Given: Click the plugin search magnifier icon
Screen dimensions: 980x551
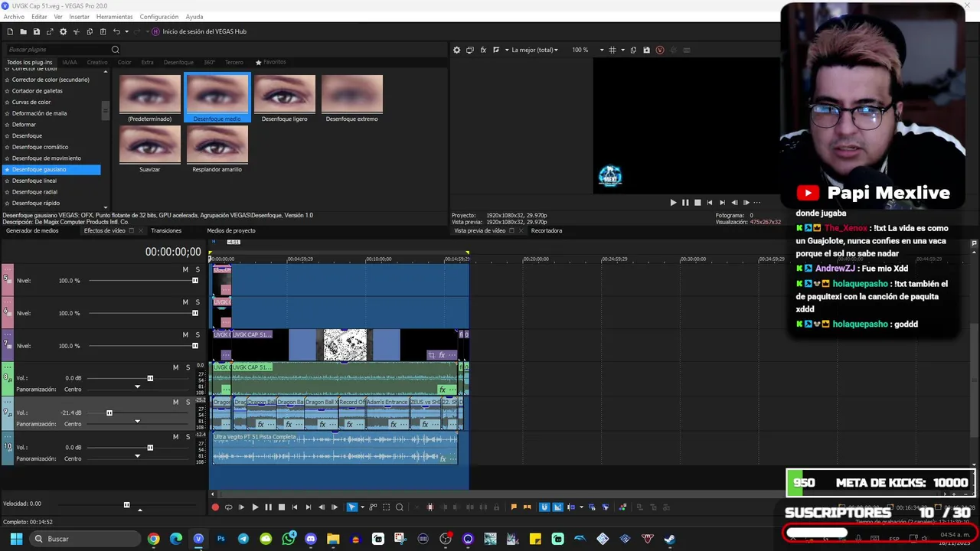Looking at the screenshot, I should [x=116, y=50].
